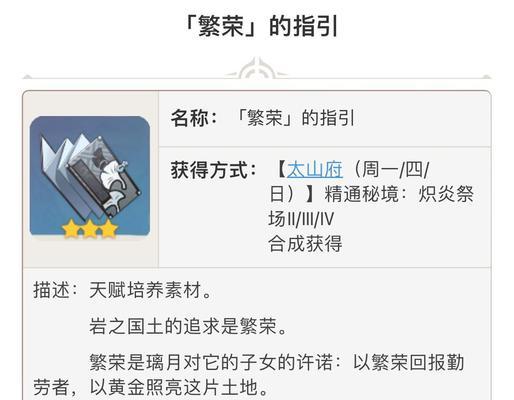Click the 天赋培养素材 description line
This screenshot has width=514, height=400.
(150, 290)
